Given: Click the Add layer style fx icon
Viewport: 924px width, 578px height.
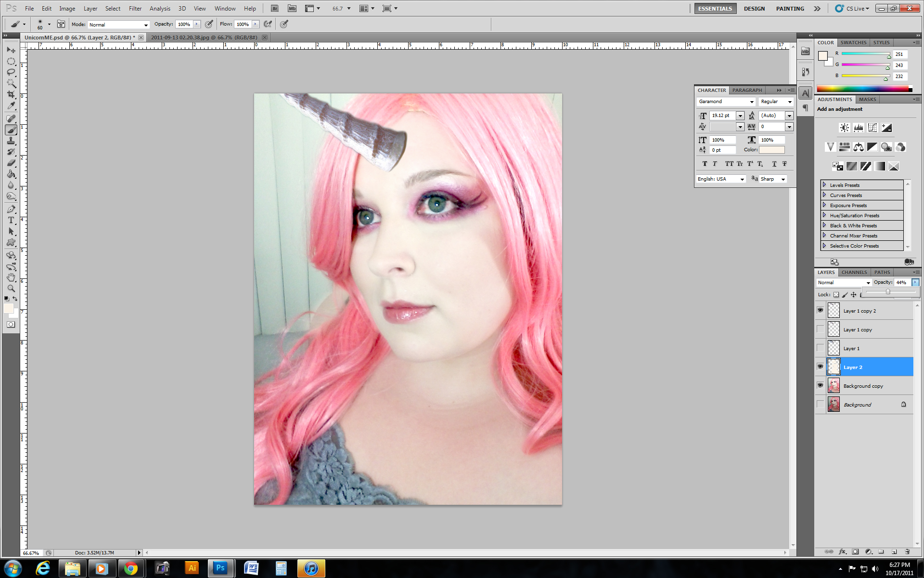Looking at the screenshot, I should (842, 552).
